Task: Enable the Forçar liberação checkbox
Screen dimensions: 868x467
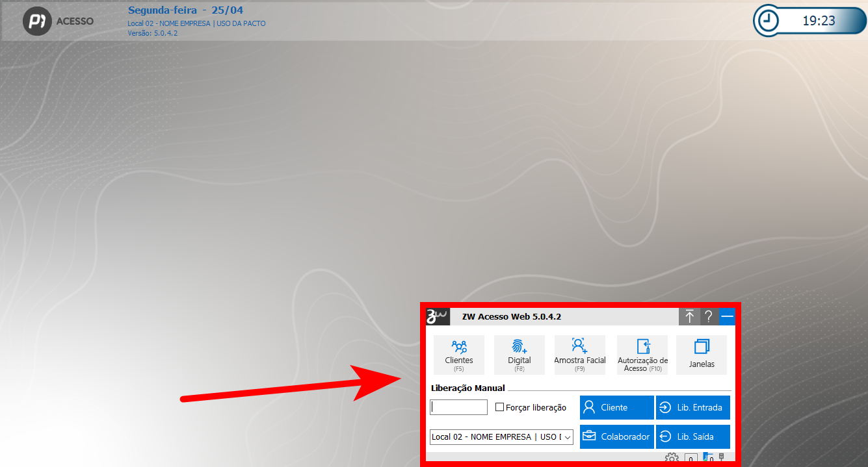Action: pos(499,407)
